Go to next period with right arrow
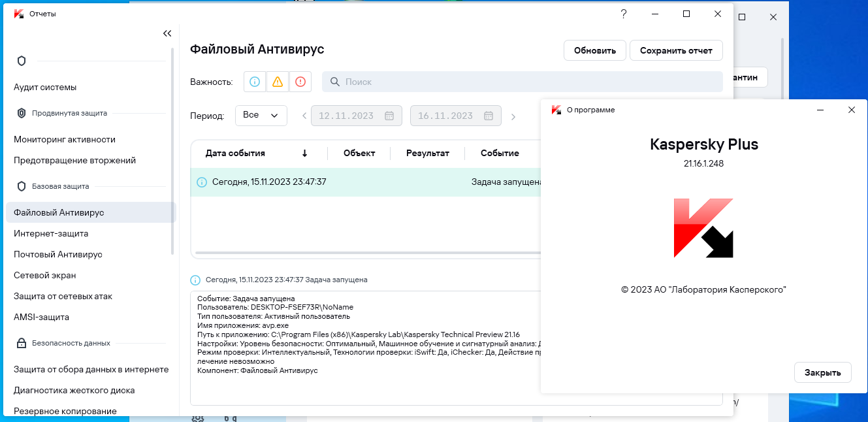Screen dimensions: 868x422 click(513, 117)
